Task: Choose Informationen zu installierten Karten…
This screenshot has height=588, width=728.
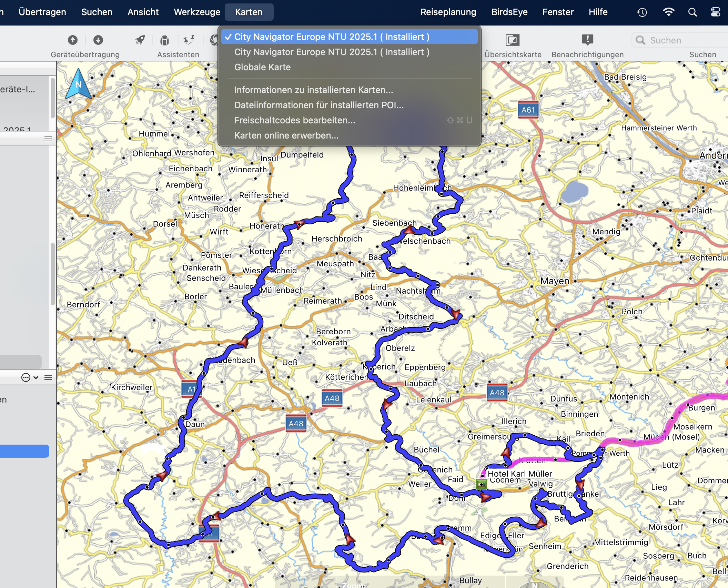Action: (313, 90)
